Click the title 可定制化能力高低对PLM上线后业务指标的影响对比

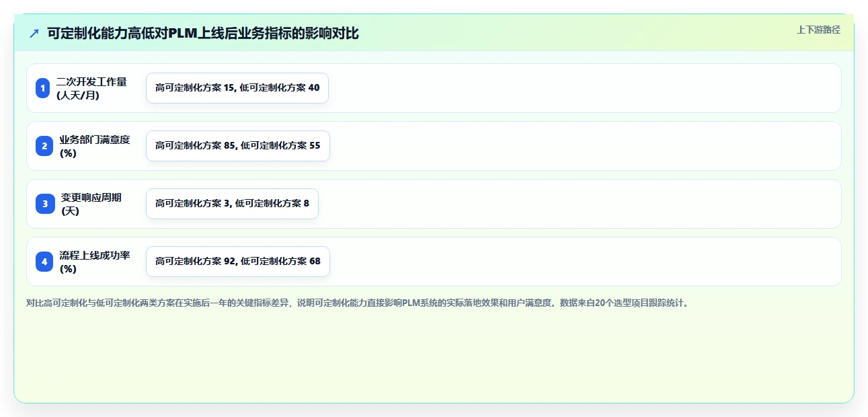click(x=203, y=33)
